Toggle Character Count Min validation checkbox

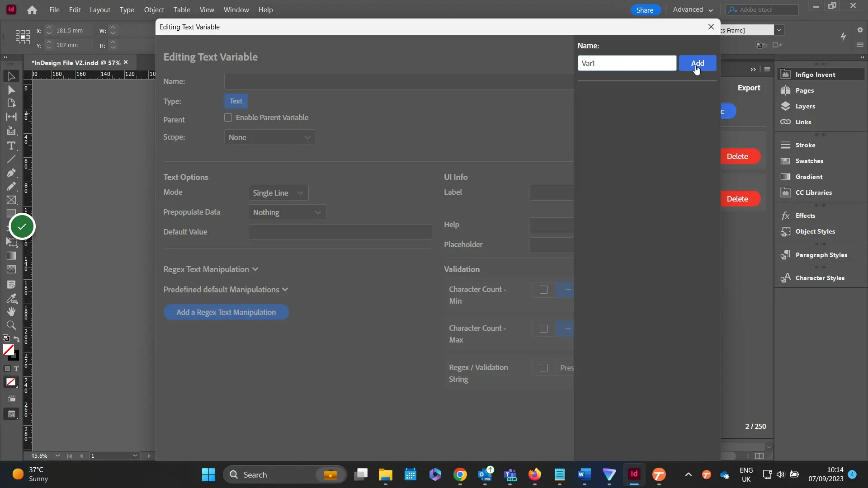[544, 290]
